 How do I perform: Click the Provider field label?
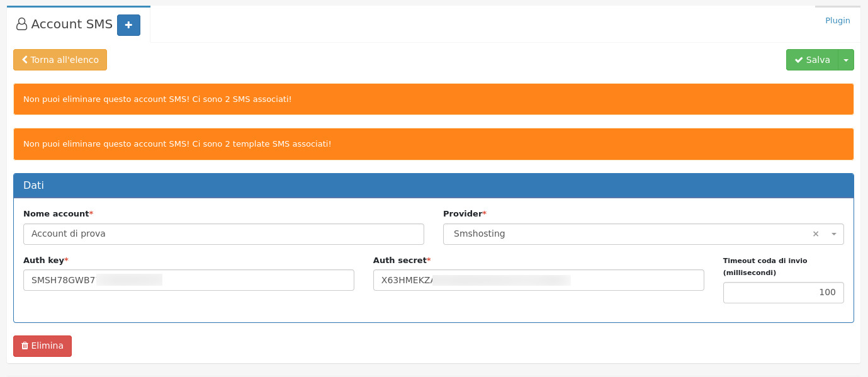[463, 214]
